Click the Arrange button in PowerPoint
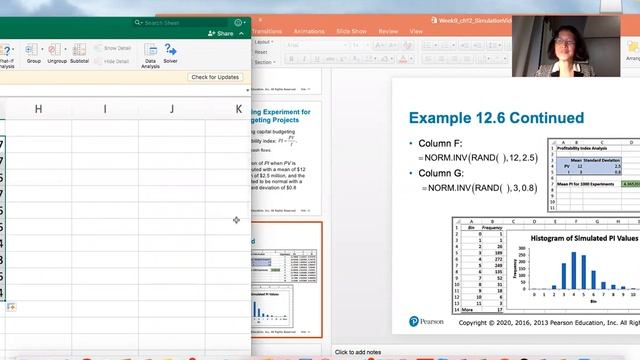The height and width of the screenshot is (360, 640). pyautogui.click(x=633, y=51)
